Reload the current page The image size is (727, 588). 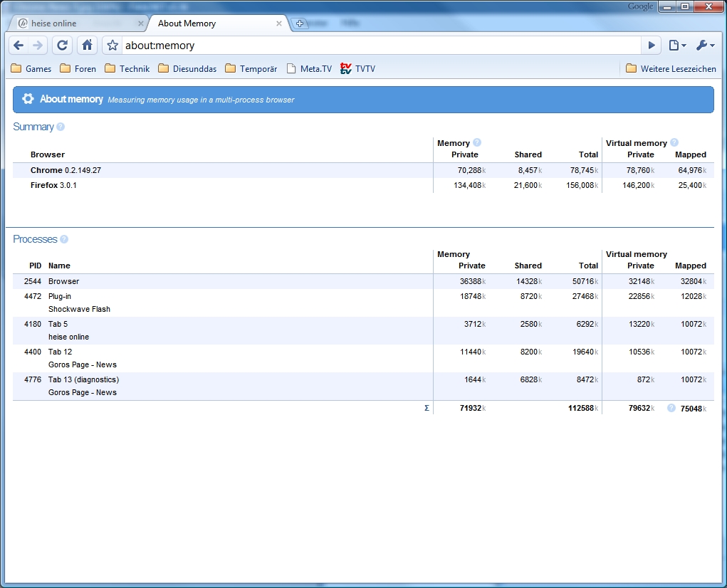click(62, 46)
